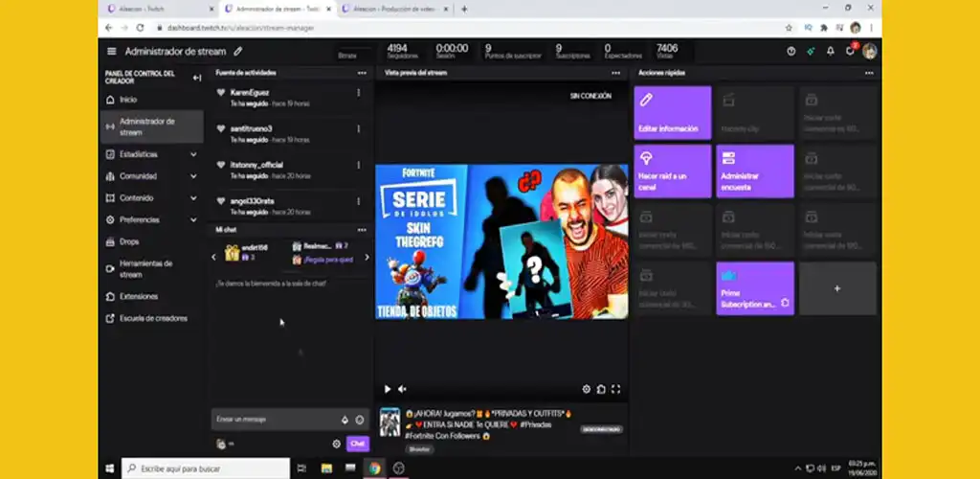This screenshot has width=980, height=479.
Task: Bookmark this page with the star icon
Action: click(x=789, y=28)
